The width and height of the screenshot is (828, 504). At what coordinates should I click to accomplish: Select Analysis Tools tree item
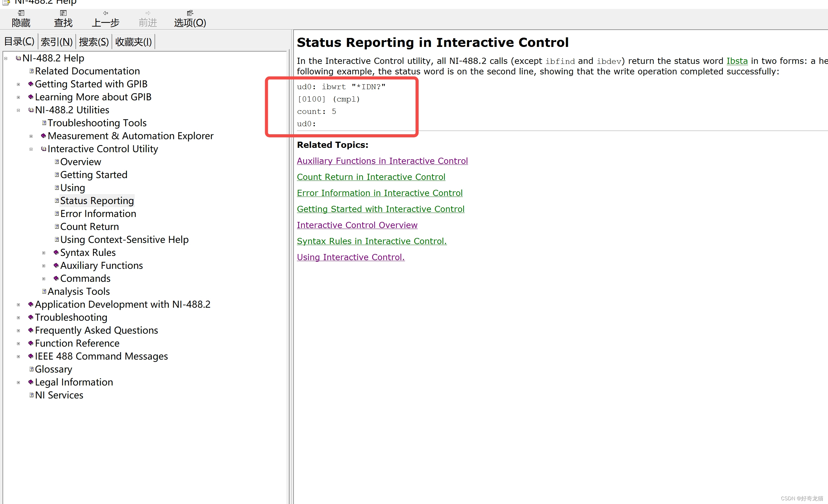(x=79, y=292)
